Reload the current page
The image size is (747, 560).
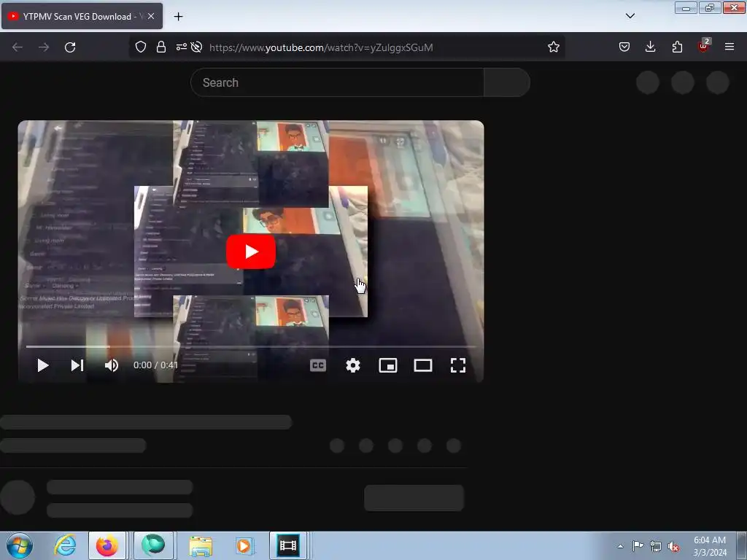click(70, 47)
